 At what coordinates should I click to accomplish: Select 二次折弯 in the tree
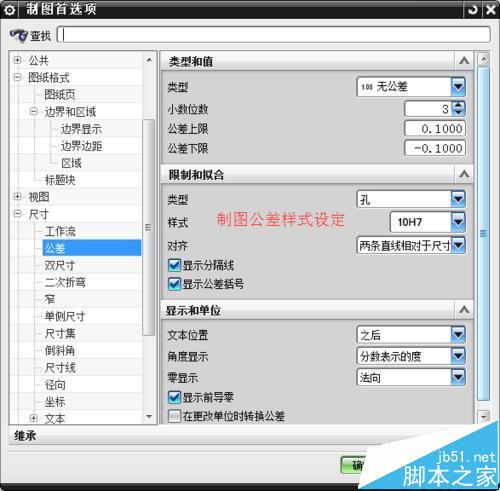[65, 282]
